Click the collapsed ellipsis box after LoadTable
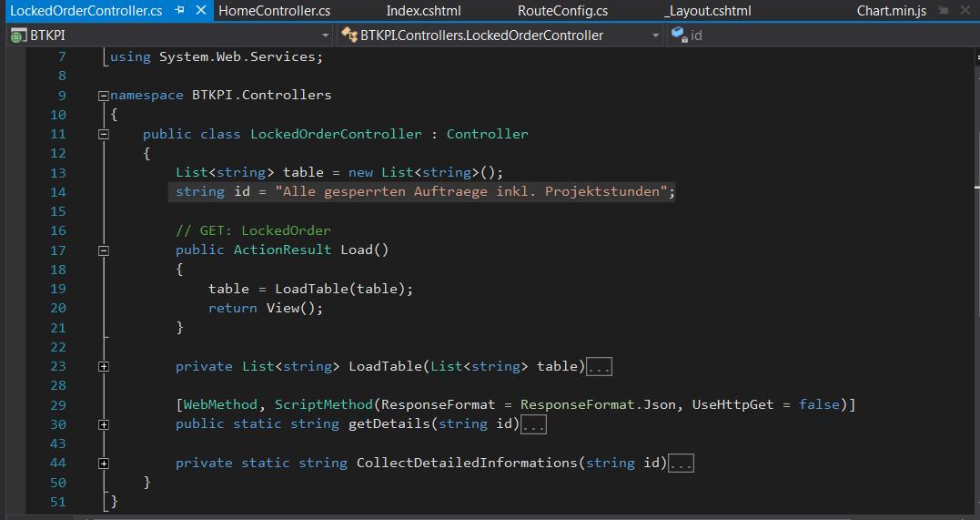Screen dimensions: 980x520 599,367
